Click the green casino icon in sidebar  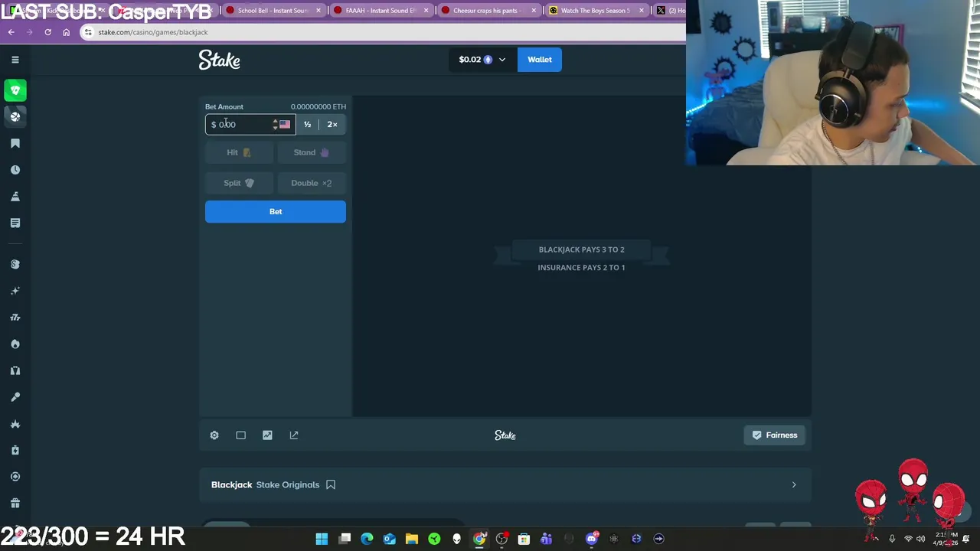15,90
